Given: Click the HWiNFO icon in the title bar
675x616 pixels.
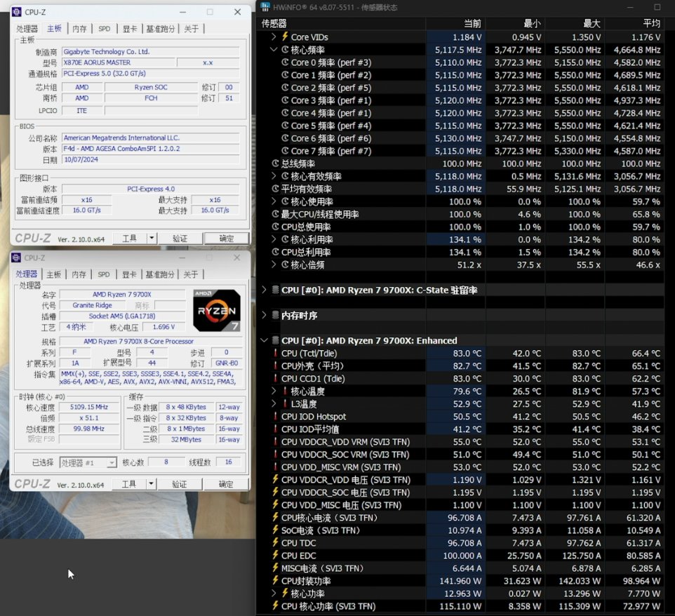Looking at the screenshot, I should (x=265, y=7).
